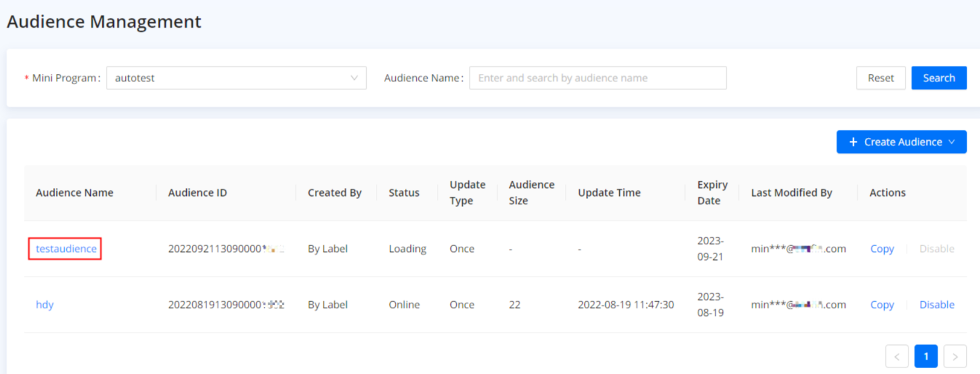980x374 pixels.
Task: Go to the previous page arrow
Action: pyautogui.click(x=896, y=357)
